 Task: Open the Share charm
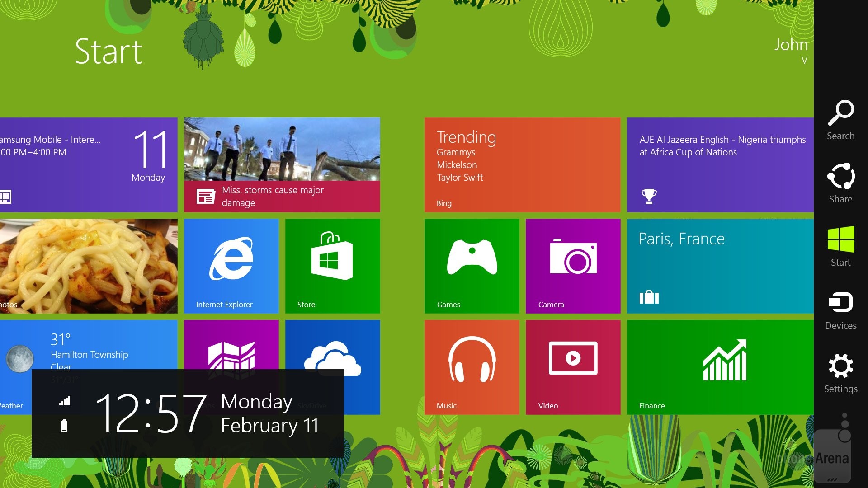point(840,183)
